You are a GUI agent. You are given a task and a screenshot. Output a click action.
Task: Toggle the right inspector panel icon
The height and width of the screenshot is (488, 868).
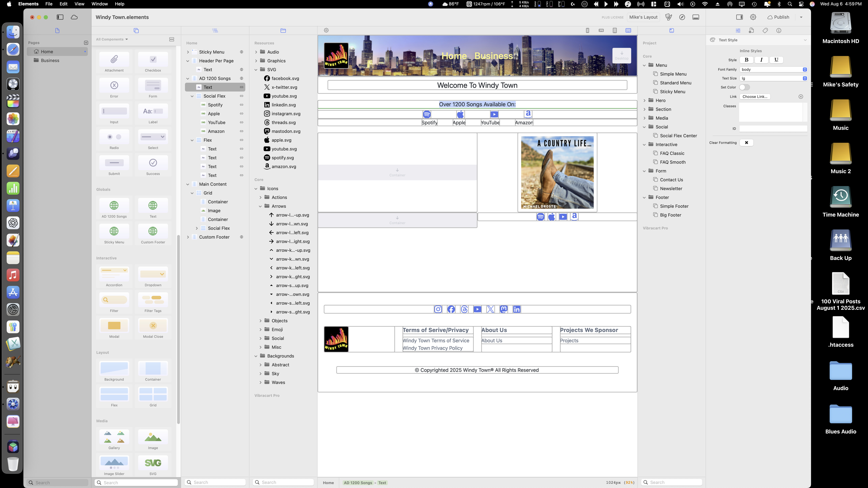(740, 17)
